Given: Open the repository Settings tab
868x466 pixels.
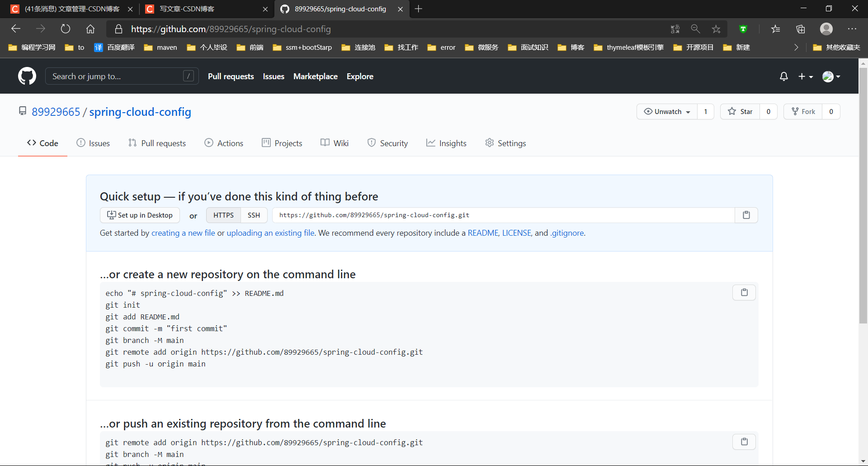Looking at the screenshot, I should [x=505, y=143].
